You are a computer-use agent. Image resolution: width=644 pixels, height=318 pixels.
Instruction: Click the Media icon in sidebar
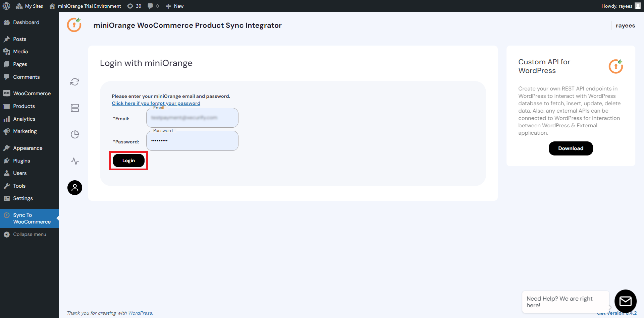(x=7, y=52)
